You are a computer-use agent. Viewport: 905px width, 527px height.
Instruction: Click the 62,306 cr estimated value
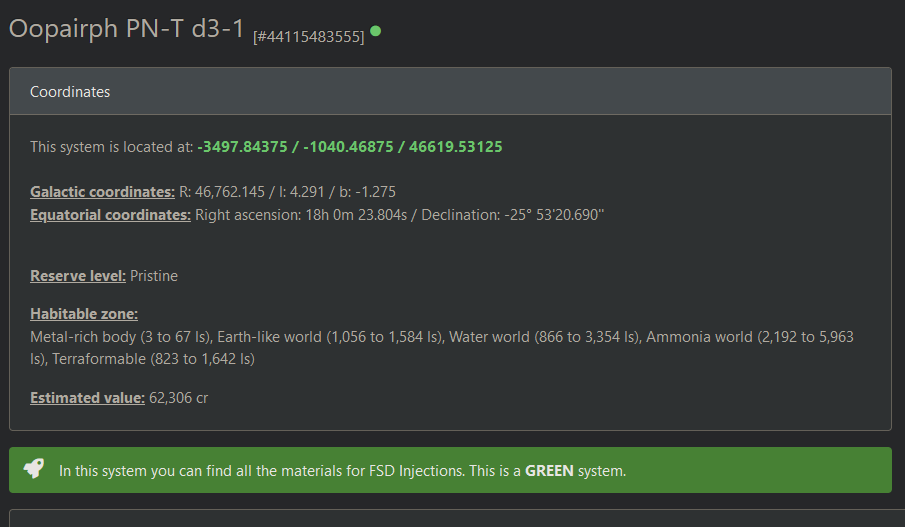(178, 397)
